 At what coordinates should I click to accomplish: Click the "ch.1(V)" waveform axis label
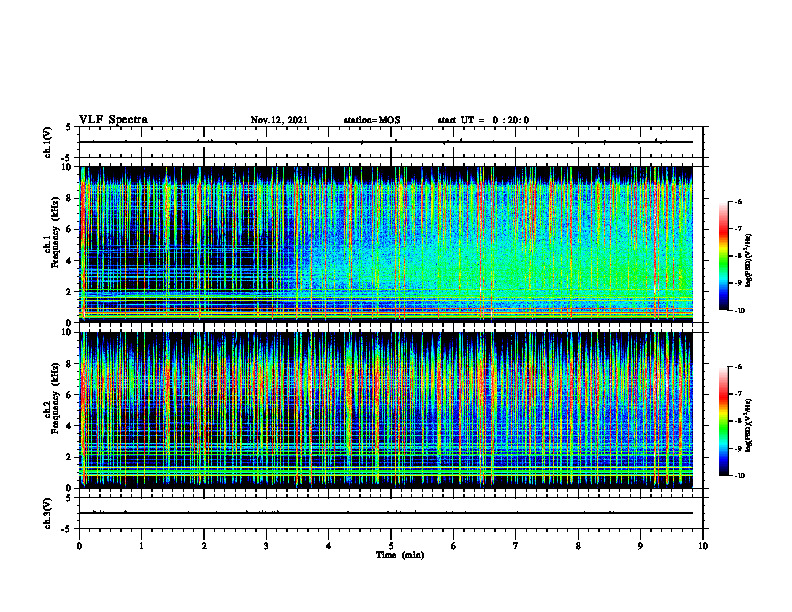tap(48, 142)
